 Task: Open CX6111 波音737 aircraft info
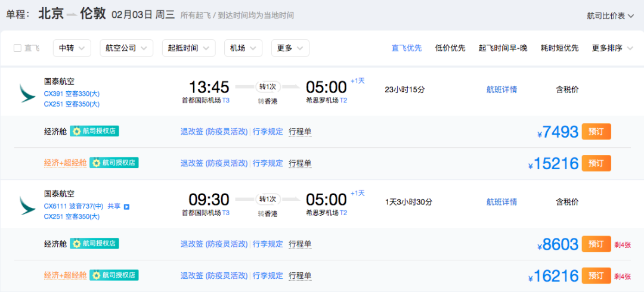pos(74,206)
